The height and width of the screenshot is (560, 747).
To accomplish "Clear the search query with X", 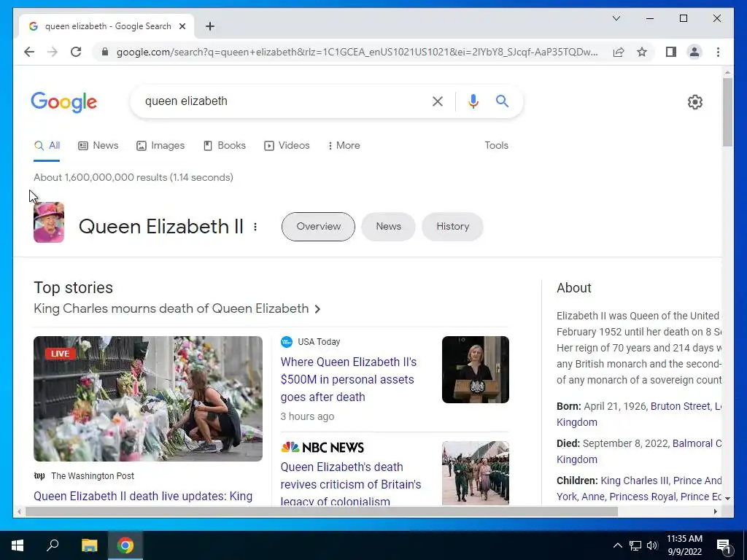I will [x=438, y=101].
